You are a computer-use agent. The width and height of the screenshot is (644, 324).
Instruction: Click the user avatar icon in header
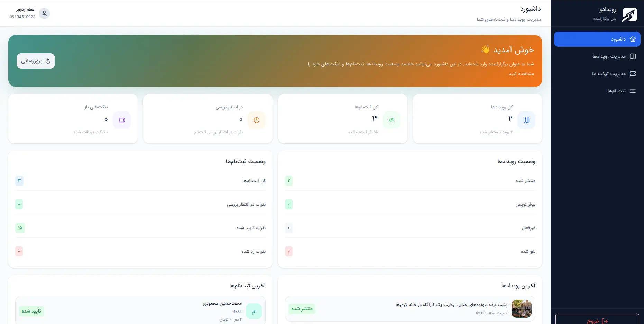point(44,13)
